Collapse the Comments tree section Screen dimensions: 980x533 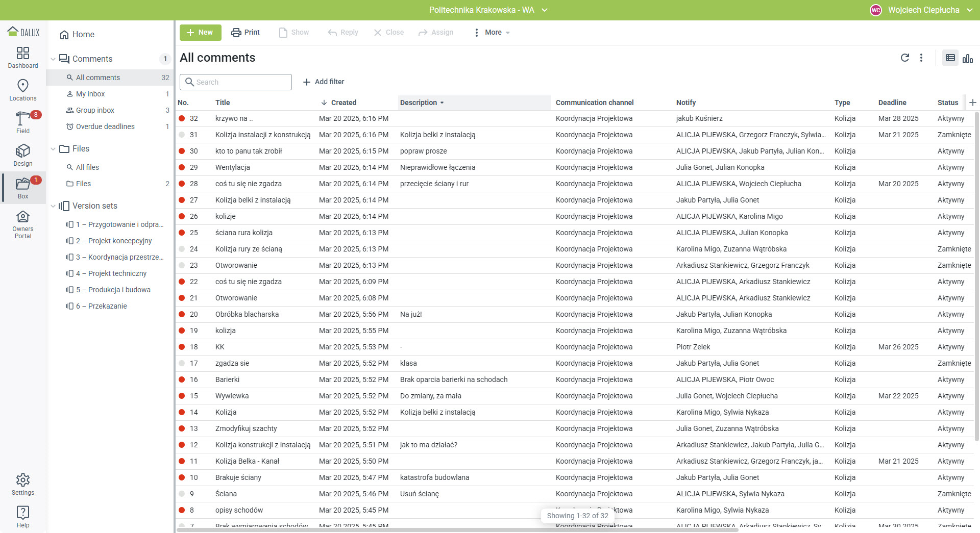pyautogui.click(x=53, y=59)
